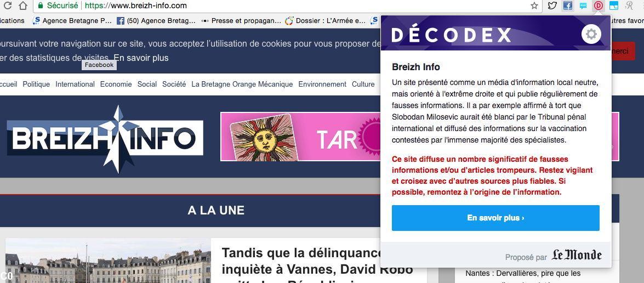Viewport: 644px width, 283px height.
Task: Go to the International section
Action: point(75,84)
